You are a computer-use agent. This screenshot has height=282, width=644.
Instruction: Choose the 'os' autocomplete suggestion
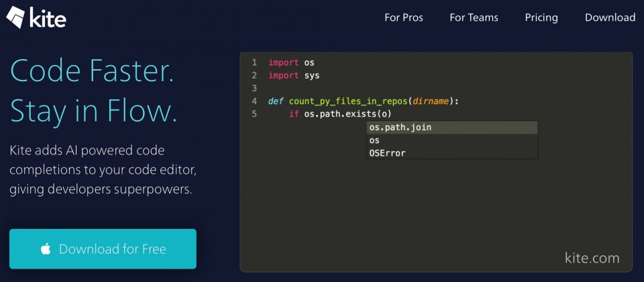(x=451, y=140)
